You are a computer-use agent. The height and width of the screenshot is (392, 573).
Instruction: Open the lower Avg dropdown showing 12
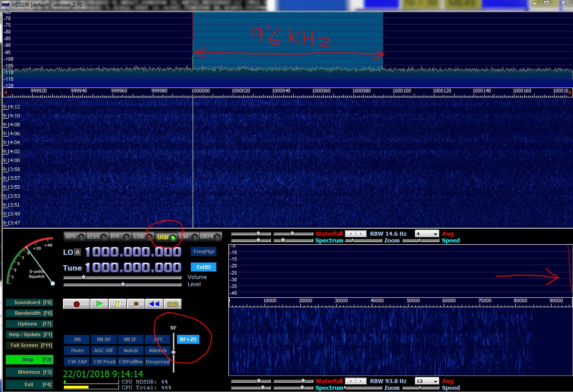tap(427, 381)
